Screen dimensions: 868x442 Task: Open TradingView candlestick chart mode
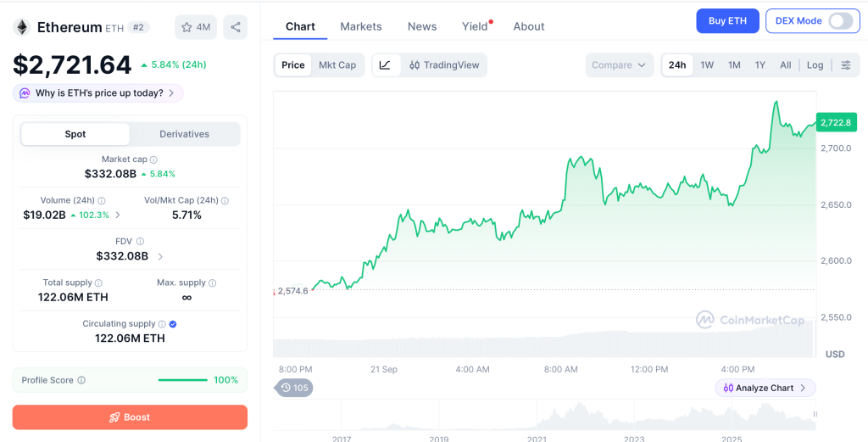tap(444, 64)
